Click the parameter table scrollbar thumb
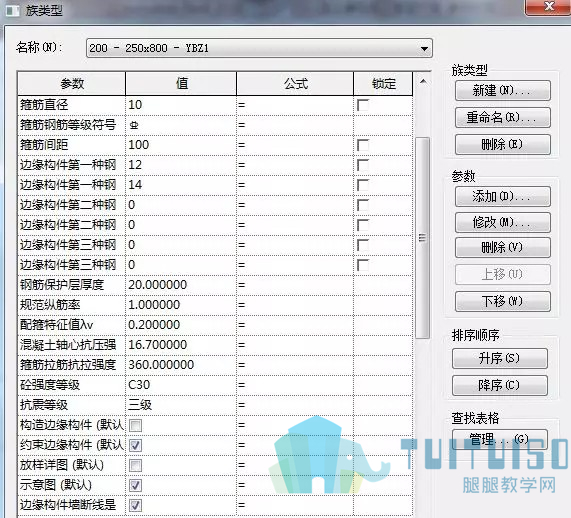Image resolution: width=571 pixels, height=518 pixels. point(422,238)
